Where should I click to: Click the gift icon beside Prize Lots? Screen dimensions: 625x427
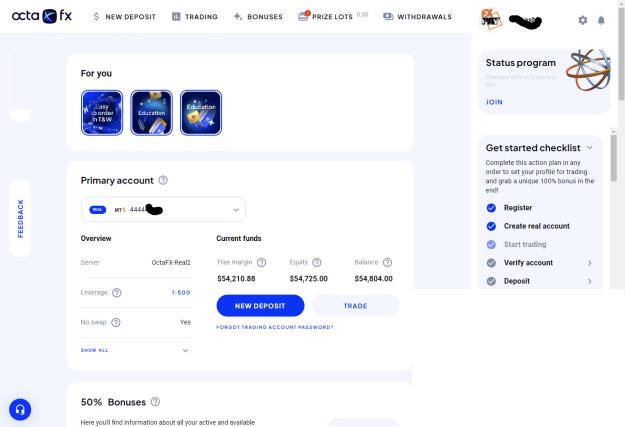(304, 16)
